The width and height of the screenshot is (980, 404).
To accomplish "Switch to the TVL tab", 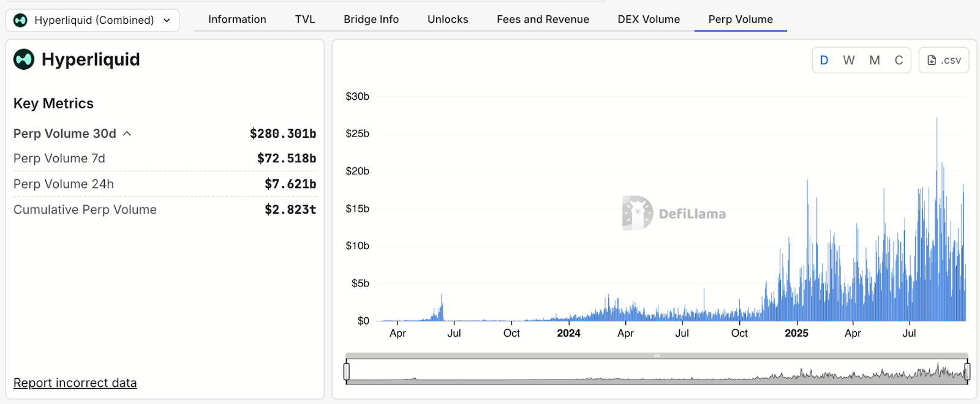I will (x=305, y=19).
